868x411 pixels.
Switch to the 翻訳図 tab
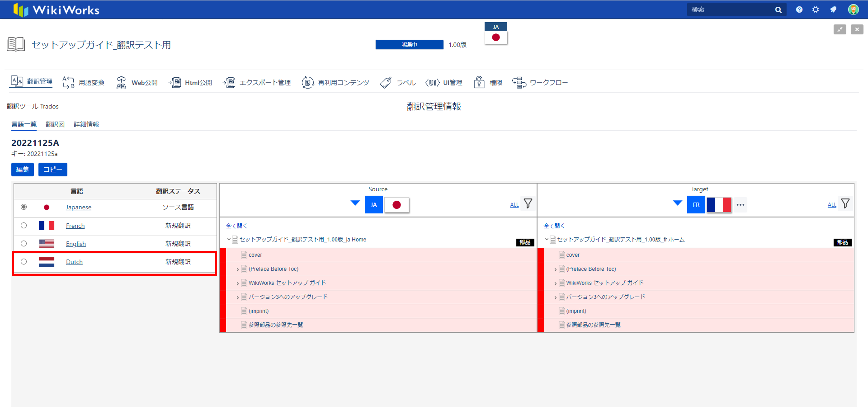[55, 124]
